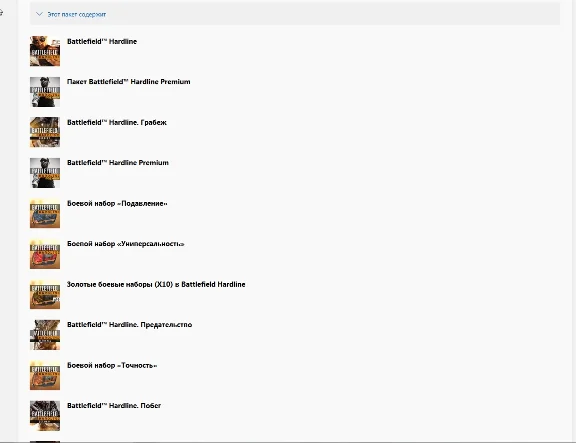Click the «Подавление» battlepack image

pos(45,213)
